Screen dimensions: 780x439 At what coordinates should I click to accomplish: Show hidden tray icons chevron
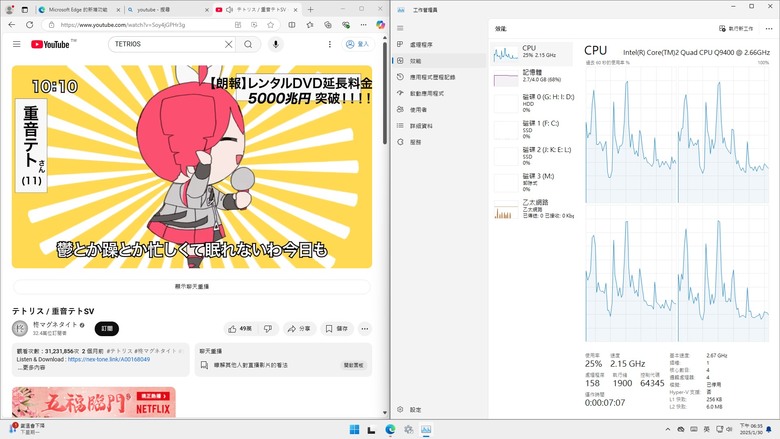668,430
